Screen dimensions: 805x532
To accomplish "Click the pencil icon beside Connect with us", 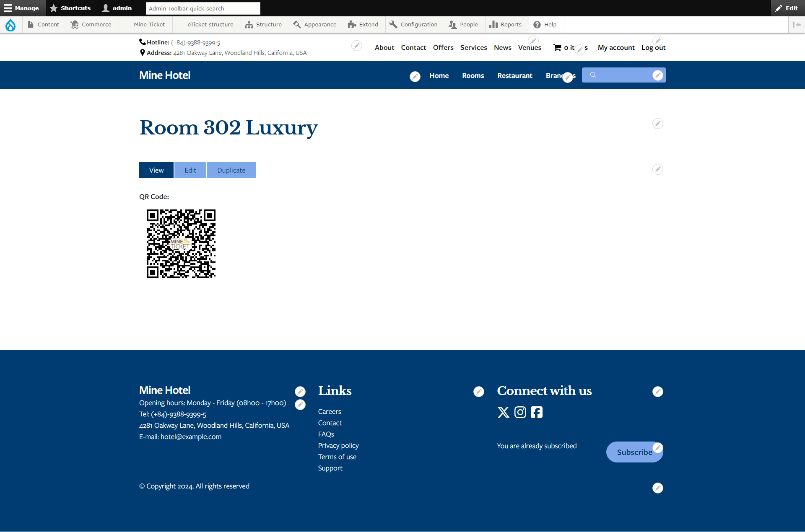I will pyautogui.click(x=658, y=392).
